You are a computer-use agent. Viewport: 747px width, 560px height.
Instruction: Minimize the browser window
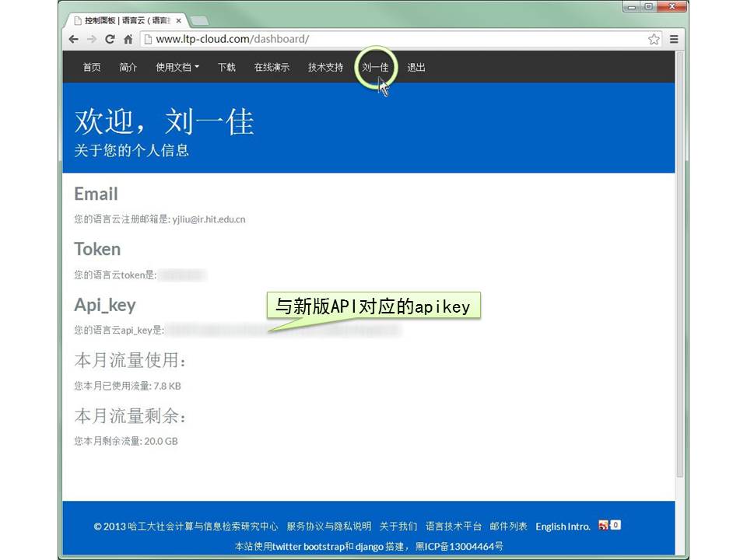pos(632,7)
